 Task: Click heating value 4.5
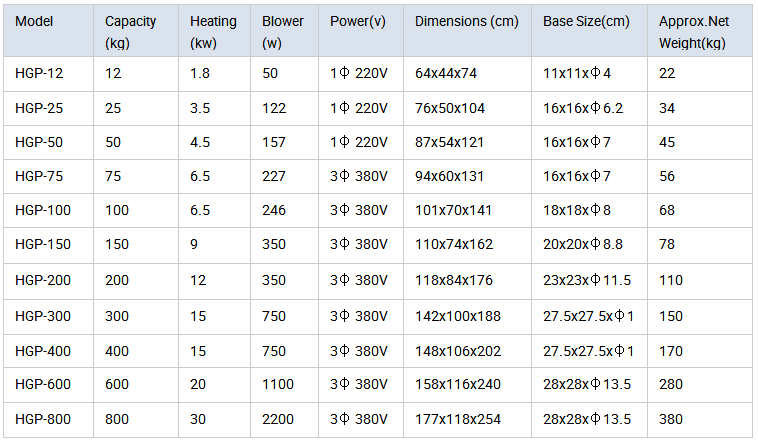(x=200, y=143)
